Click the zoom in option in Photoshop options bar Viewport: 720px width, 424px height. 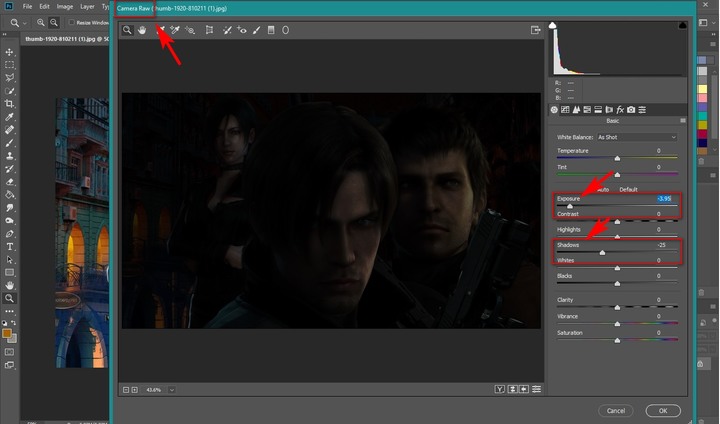coord(41,22)
